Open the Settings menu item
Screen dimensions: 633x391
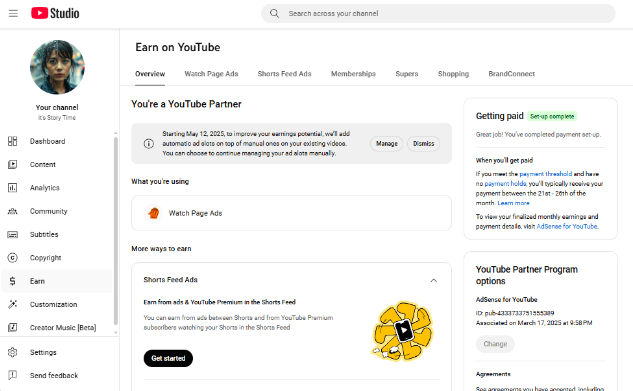point(43,352)
